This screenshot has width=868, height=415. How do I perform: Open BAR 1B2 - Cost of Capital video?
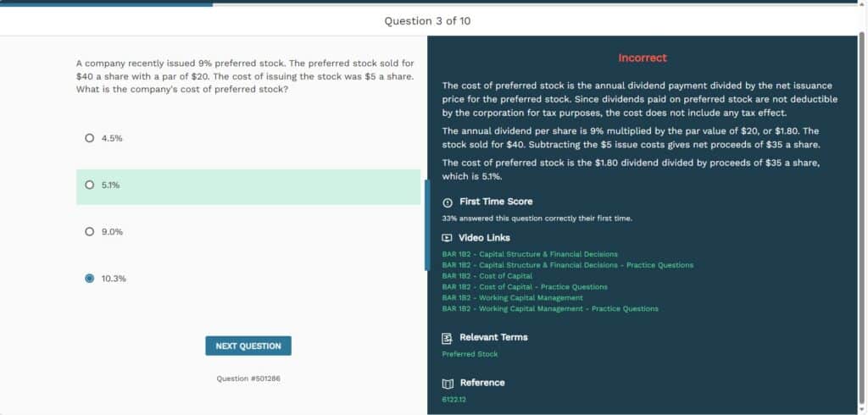coord(487,275)
